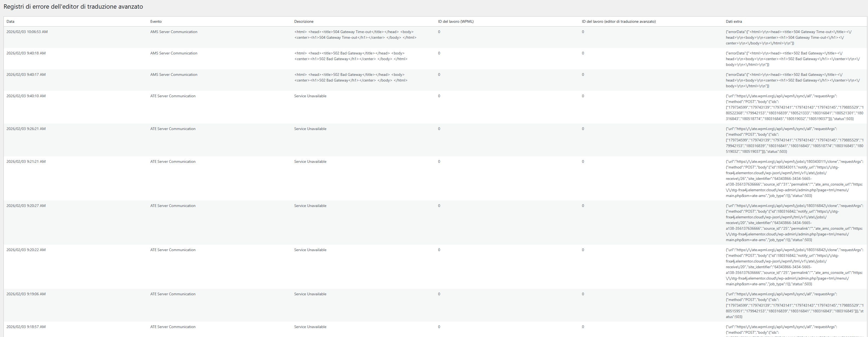Select the 9:18:57 AM date entry
The image size is (868, 337).
tap(26, 327)
